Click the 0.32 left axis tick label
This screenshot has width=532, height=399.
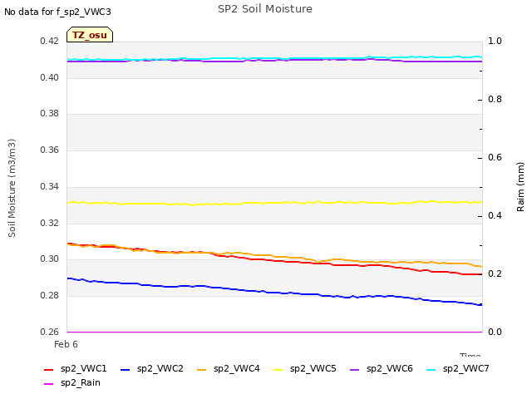coord(50,224)
